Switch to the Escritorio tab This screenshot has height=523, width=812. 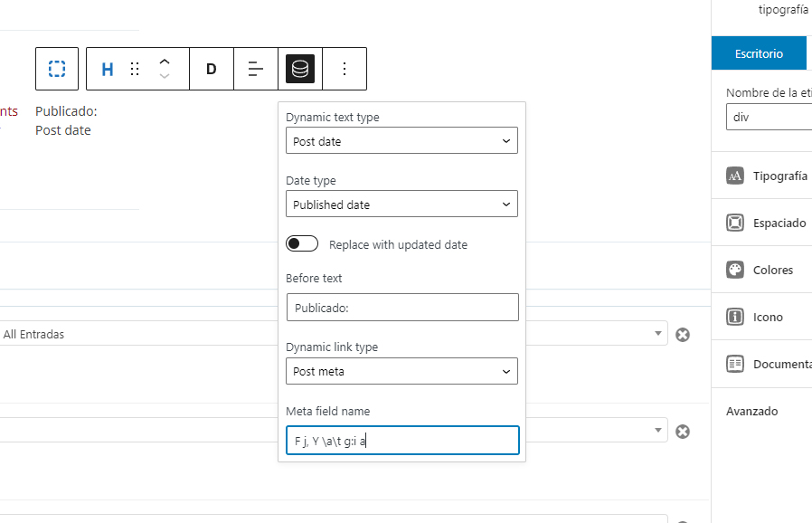pyautogui.click(x=759, y=52)
